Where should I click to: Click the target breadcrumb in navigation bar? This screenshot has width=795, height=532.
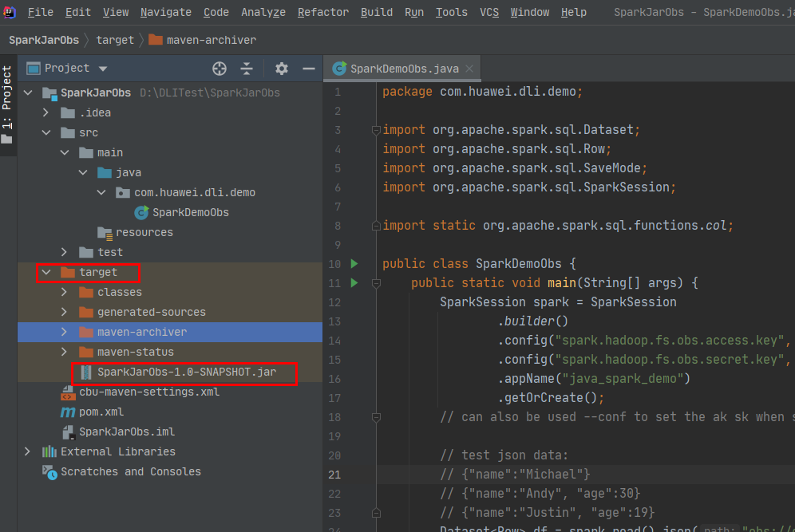click(x=115, y=40)
